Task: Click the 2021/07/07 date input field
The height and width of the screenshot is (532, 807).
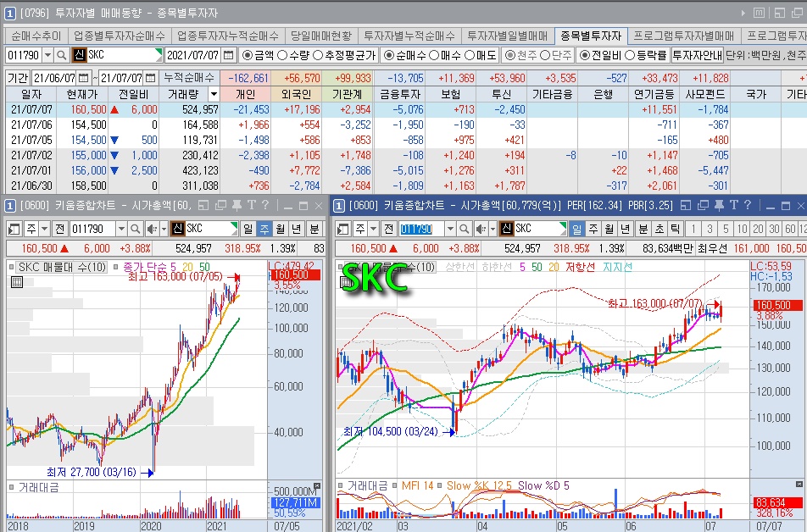Action: (x=193, y=54)
